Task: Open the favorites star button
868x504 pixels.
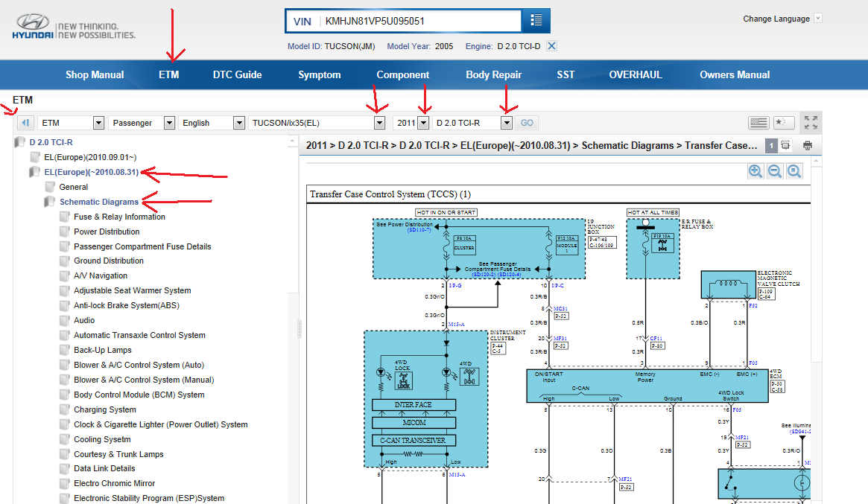Action: 784,123
